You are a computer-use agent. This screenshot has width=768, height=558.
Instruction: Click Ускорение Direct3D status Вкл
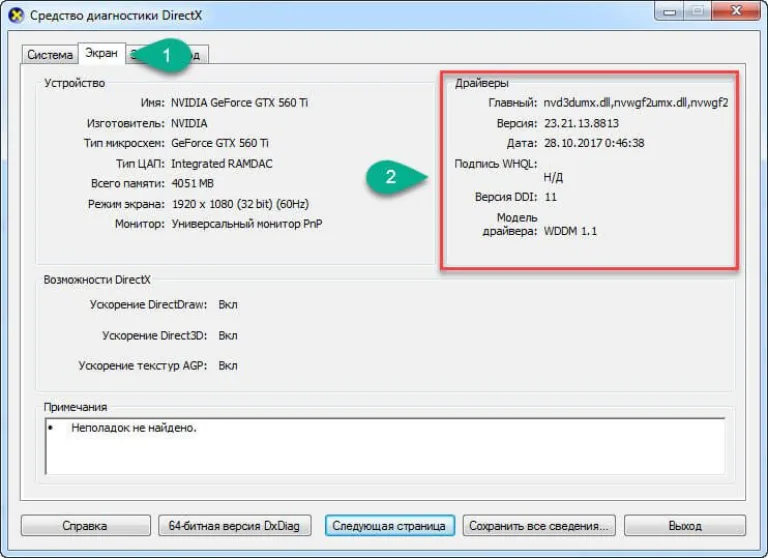(228, 336)
